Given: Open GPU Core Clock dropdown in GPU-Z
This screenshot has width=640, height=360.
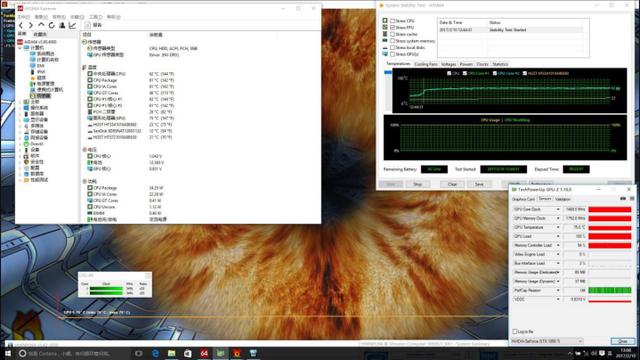Looking at the screenshot, I should pyautogui.click(x=558, y=209).
